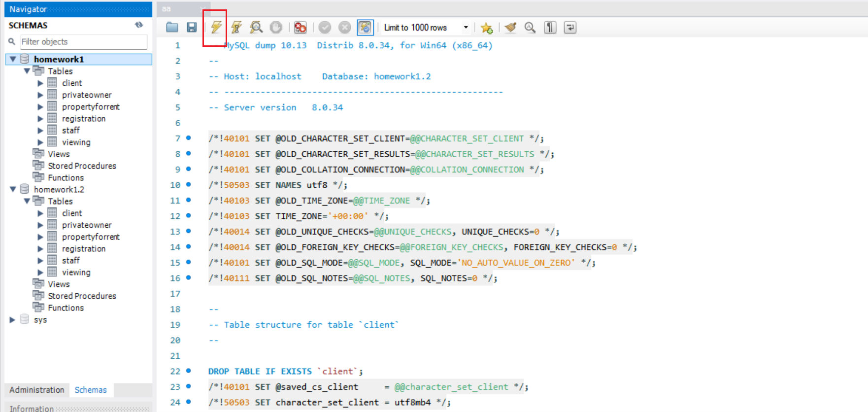Image resolution: width=868 pixels, height=412 pixels.
Task: Select the sys schema
Action: (x=40, y=319)
